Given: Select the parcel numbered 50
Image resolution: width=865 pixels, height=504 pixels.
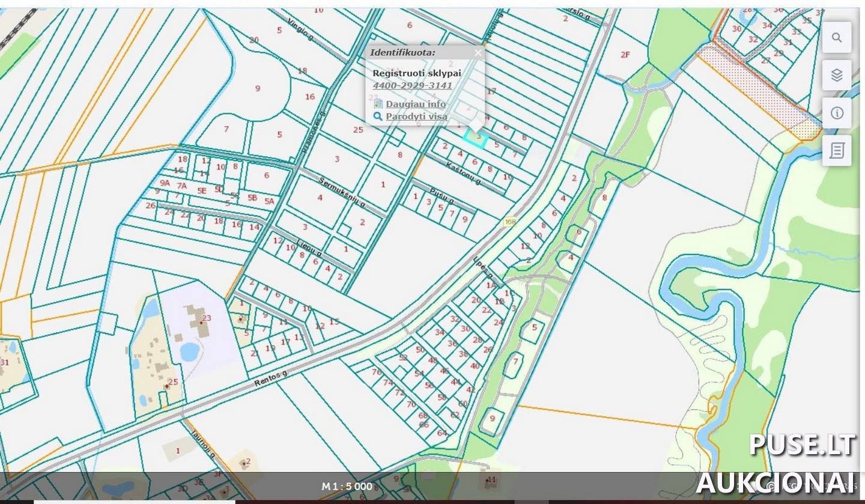Looking at the screenshot, I should (420, 350).
